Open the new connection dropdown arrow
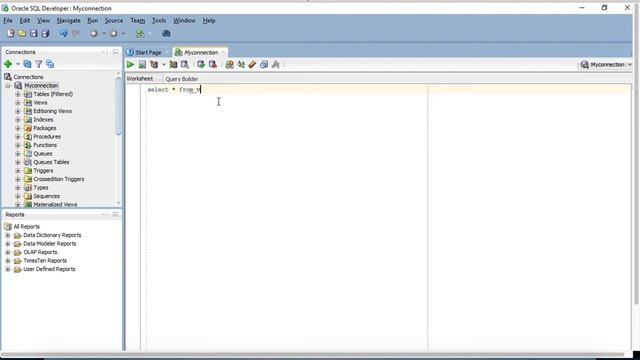This screenshot has width=640, height=360. click(18, 64)
